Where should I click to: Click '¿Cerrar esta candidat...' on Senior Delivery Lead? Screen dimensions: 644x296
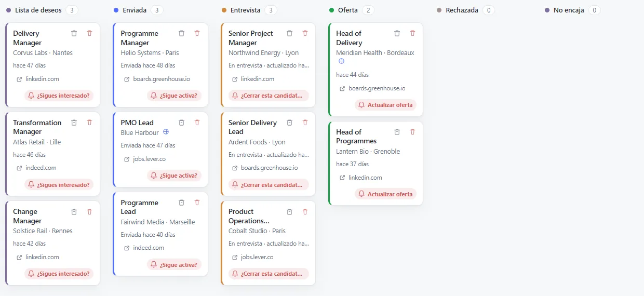pos(269,184)
